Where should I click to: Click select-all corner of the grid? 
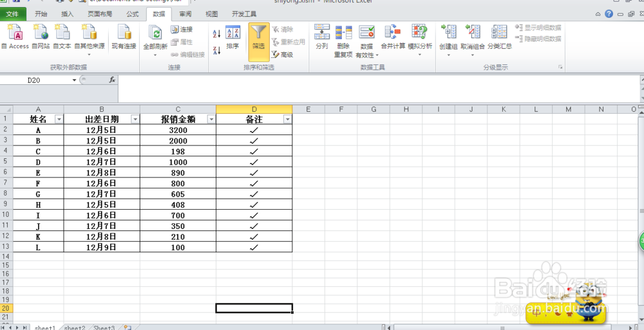click(x=6, y=109)
